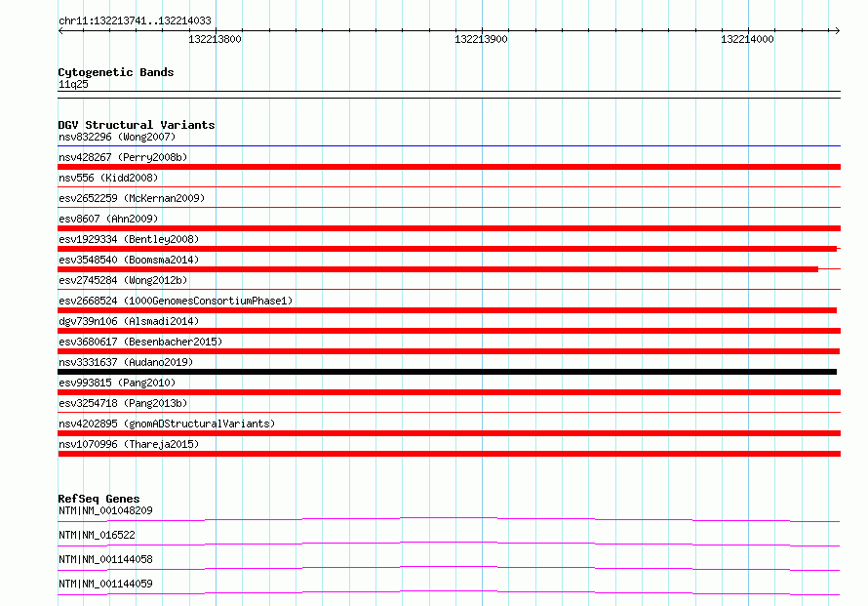Open the DGV Structural Variants track heading
This screenshot has height=606, width=868.
coord(137,125)
